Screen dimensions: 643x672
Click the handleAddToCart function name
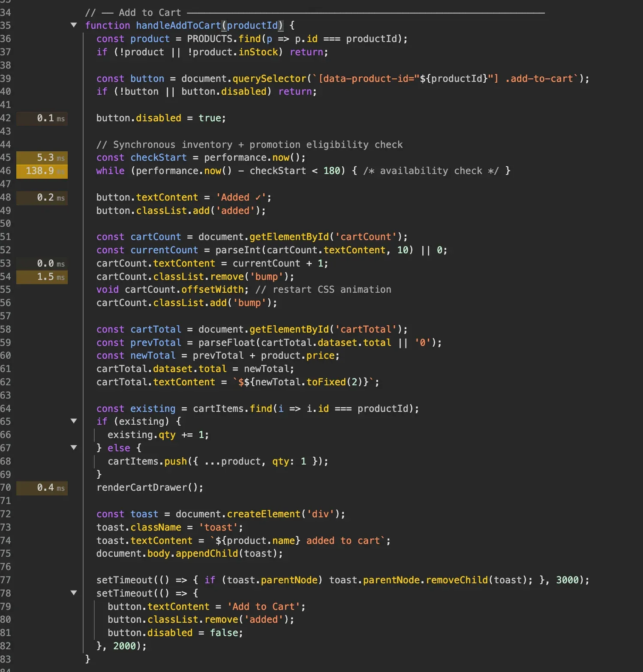point(178,26)
